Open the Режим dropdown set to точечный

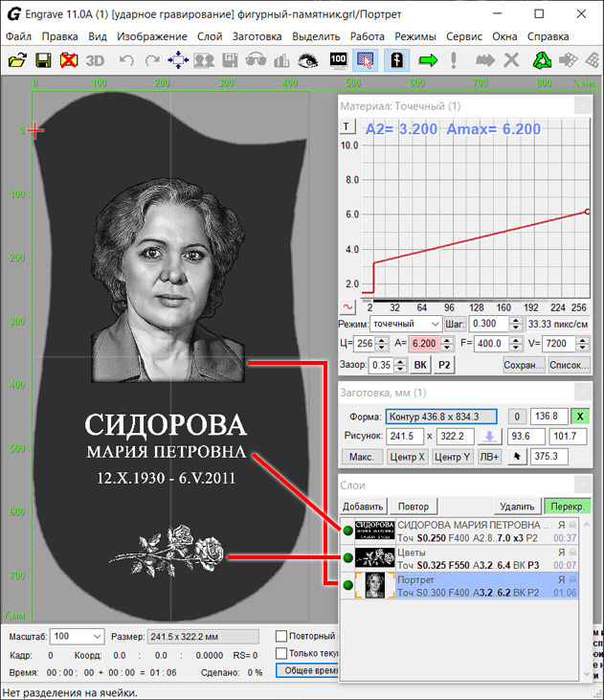[x=406, y=325]
